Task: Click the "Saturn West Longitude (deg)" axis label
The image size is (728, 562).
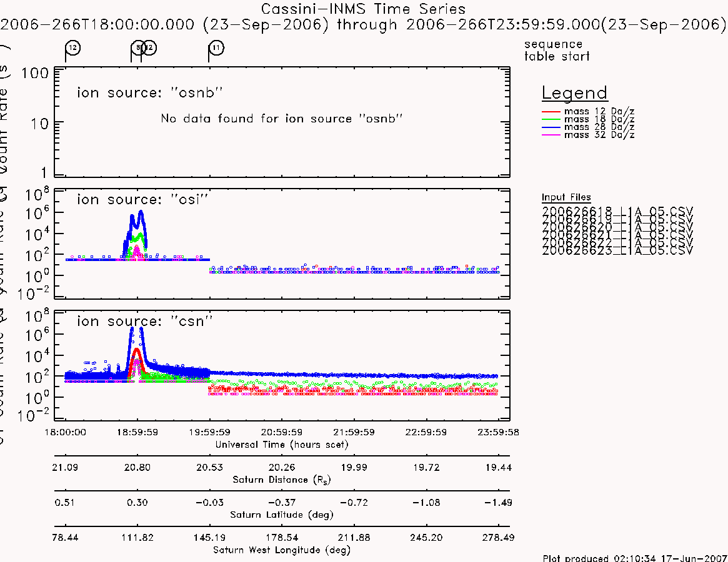Action: click(281, 550)
